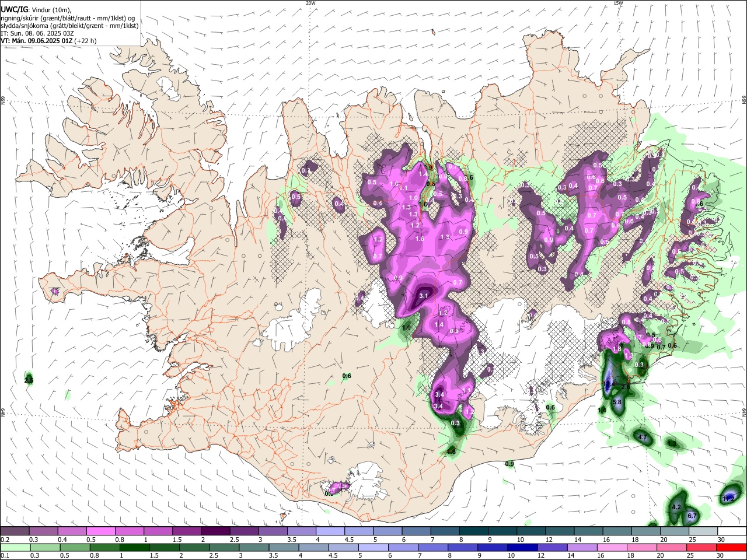Click the 2.3 rainfall value west of Iceland
This screenshot has width=747, height=560.
(x=29, y=380)
